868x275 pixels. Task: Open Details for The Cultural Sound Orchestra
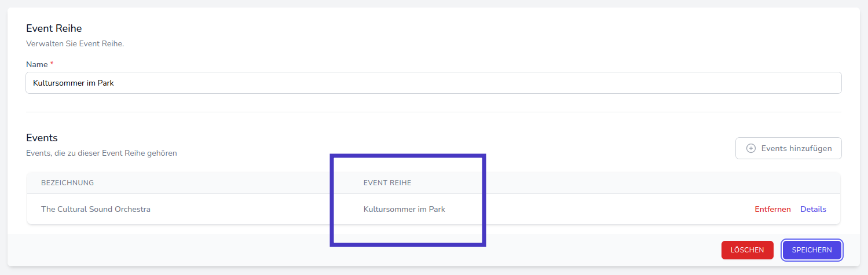point(813,209)
